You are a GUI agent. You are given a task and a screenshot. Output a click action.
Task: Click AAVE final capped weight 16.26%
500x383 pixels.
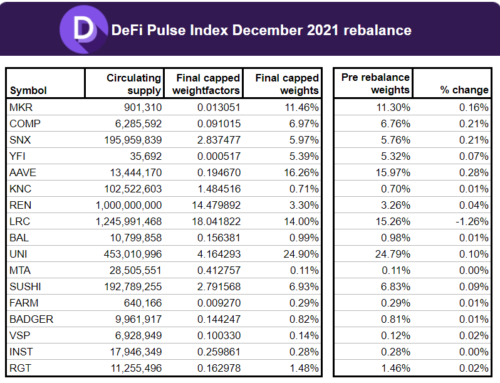[301, 173]
